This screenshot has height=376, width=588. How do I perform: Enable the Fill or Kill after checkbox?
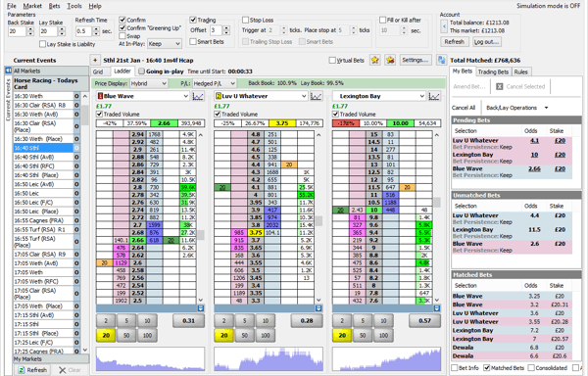coord(382,20)
